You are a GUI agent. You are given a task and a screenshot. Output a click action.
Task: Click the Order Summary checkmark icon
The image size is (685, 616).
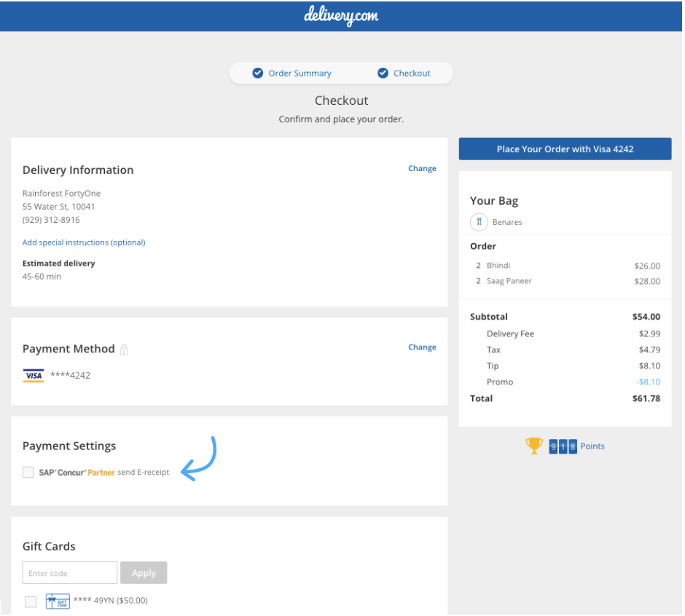click(x=257, y=73)
